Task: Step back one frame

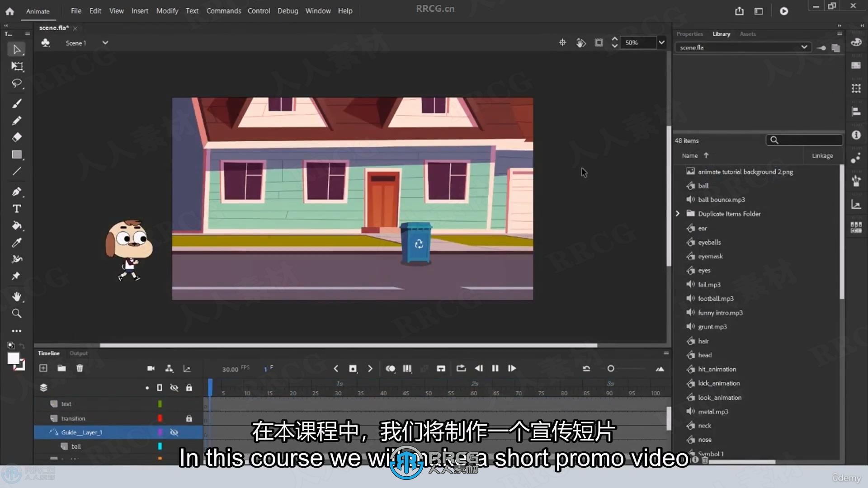Action: click(x=479, y=368)
